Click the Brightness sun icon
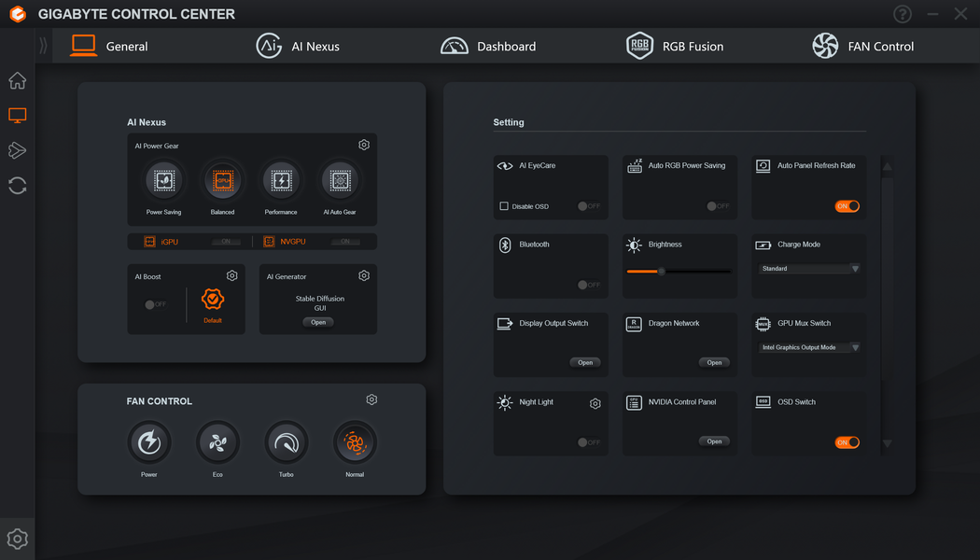 [634, 245]
